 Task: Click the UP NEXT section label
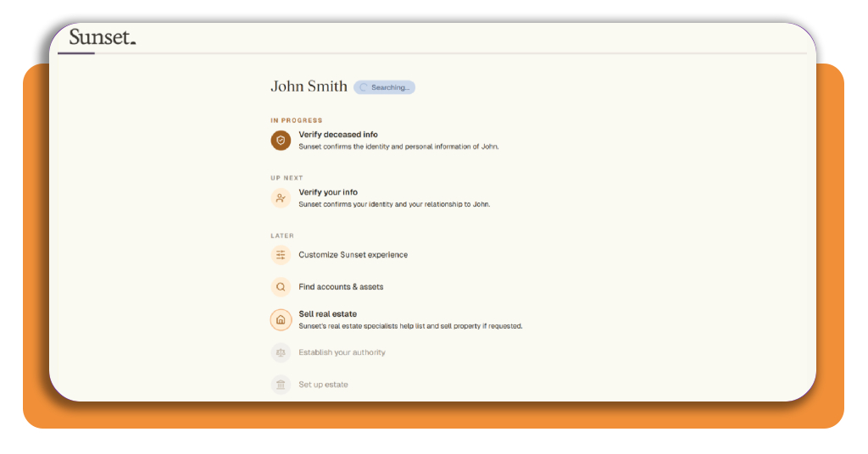click(287, 178)
